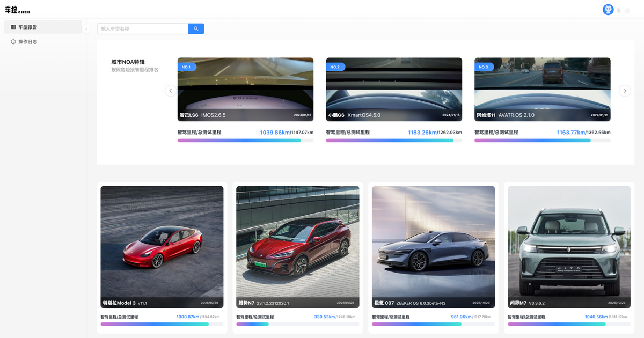Select the 腾势N7 car card

(x=297, y=247)
